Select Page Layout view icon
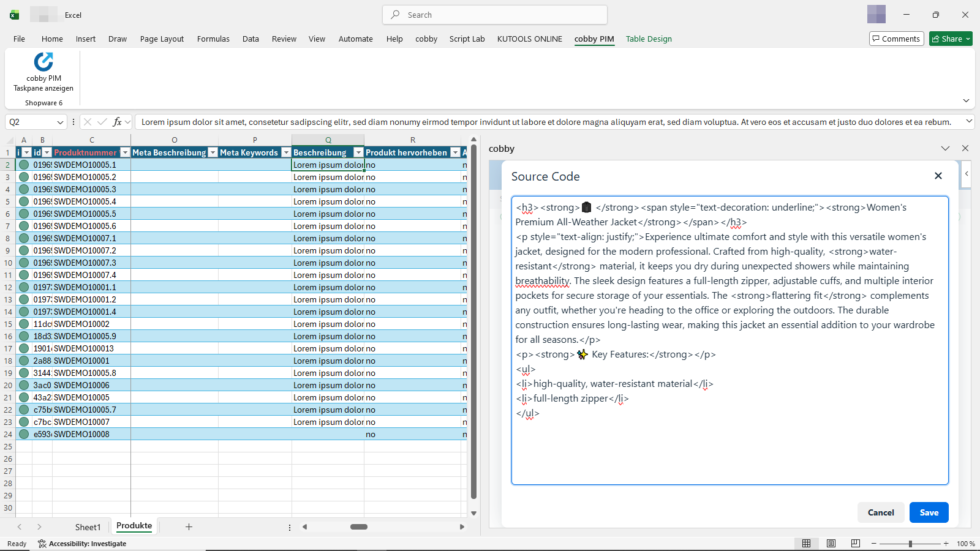980x551 pixels. click(831, 543)
